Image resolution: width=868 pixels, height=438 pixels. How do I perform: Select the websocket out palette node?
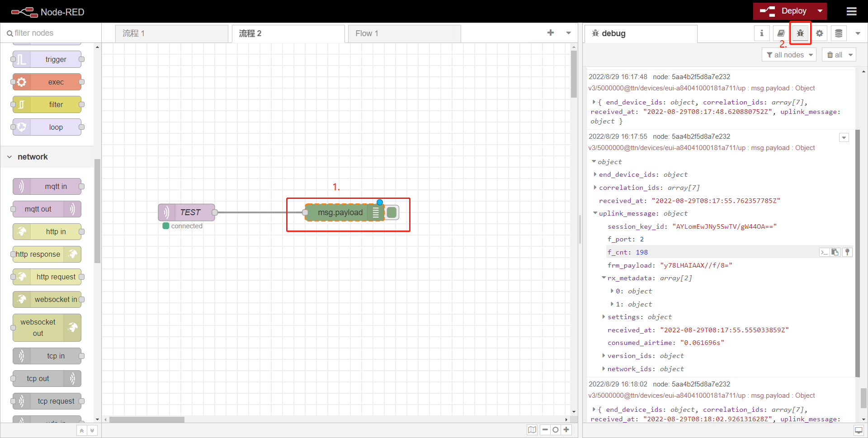tap(47, 328)
